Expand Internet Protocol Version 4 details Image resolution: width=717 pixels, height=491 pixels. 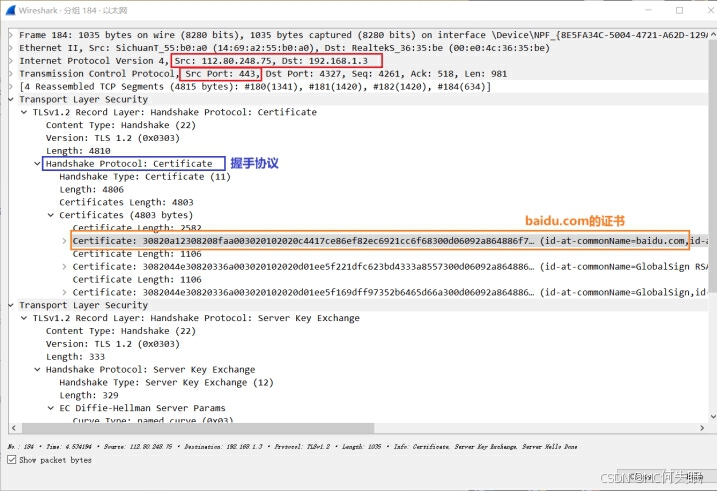[11, 60]
